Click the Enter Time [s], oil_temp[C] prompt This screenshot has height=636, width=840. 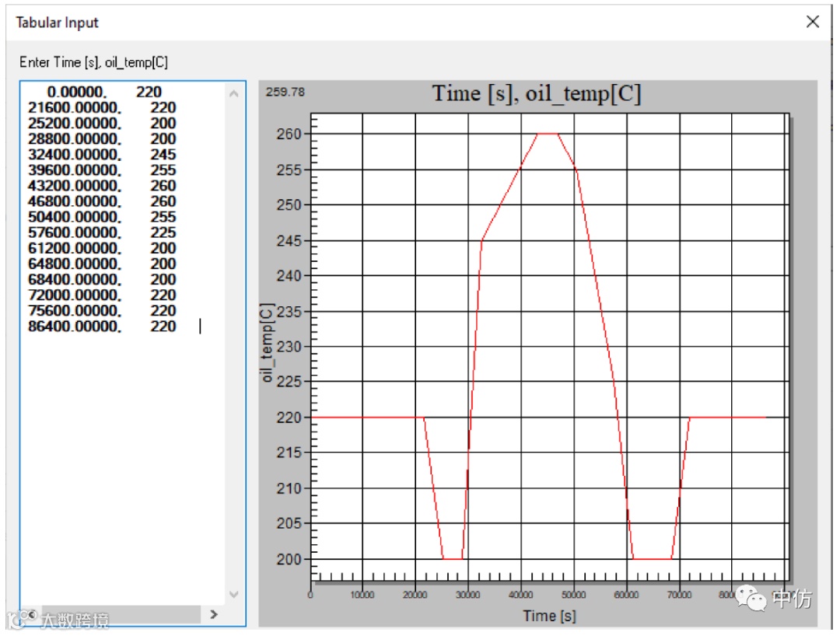[x=94, y=63]
